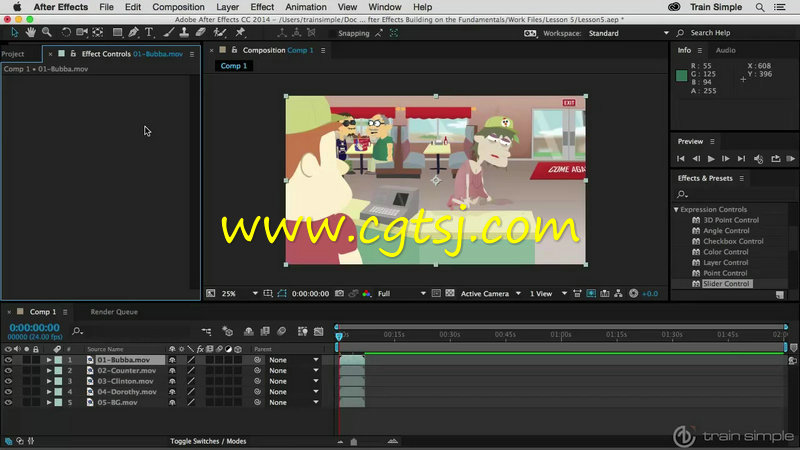Select the Selection arrow tool

[15, 33]
